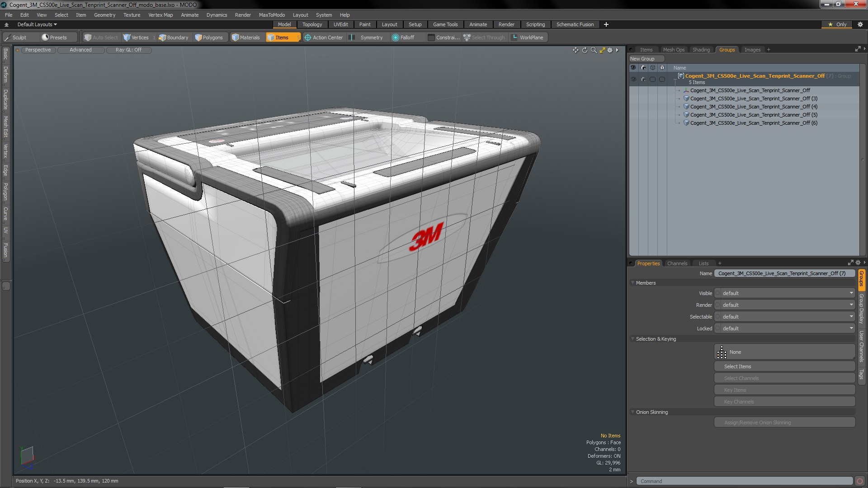
Task: Click the eye column header icon
Action: [x=633, y=68]
